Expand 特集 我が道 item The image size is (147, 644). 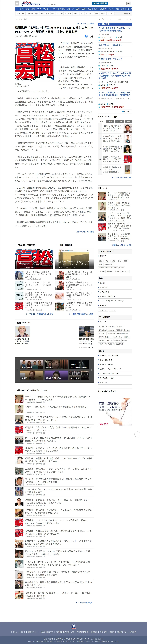point(115,283)
